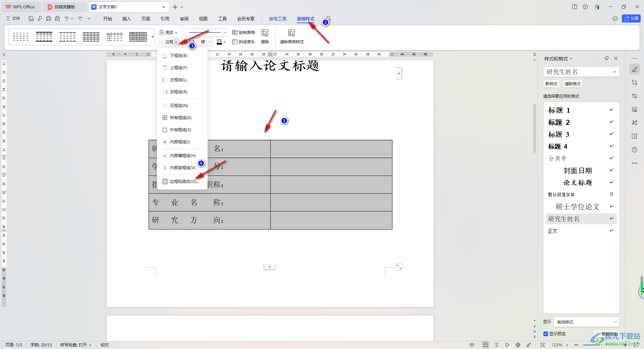Switch to web layout globe icon

[x=518, y=345]
